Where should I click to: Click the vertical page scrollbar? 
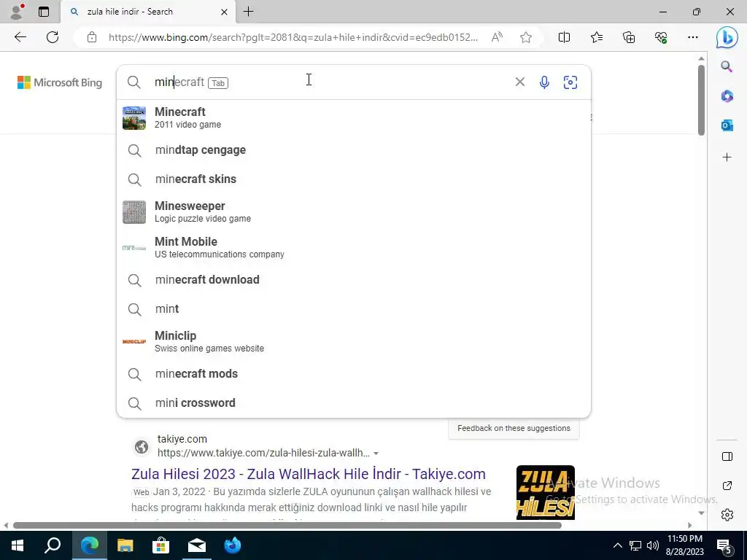pyautogui.click(x=701, y=100)
